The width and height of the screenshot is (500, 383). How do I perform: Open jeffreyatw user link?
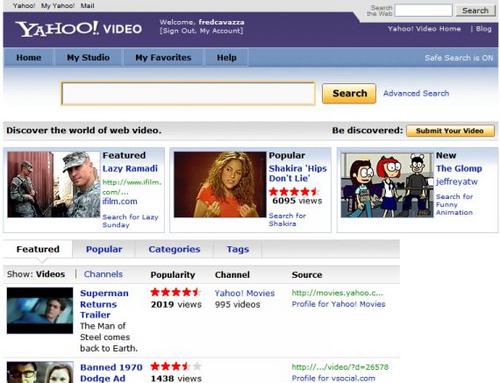[457, 182]
